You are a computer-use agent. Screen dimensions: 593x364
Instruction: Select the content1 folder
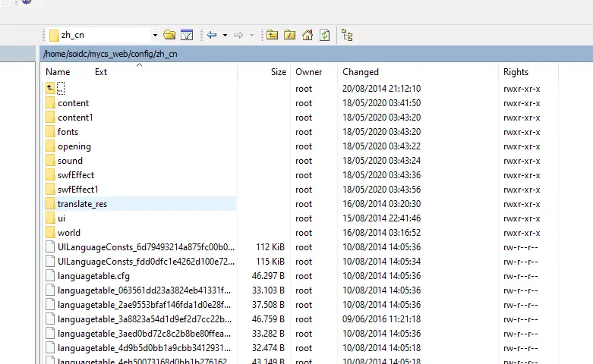pyautogui.click(x=75, y=118)
